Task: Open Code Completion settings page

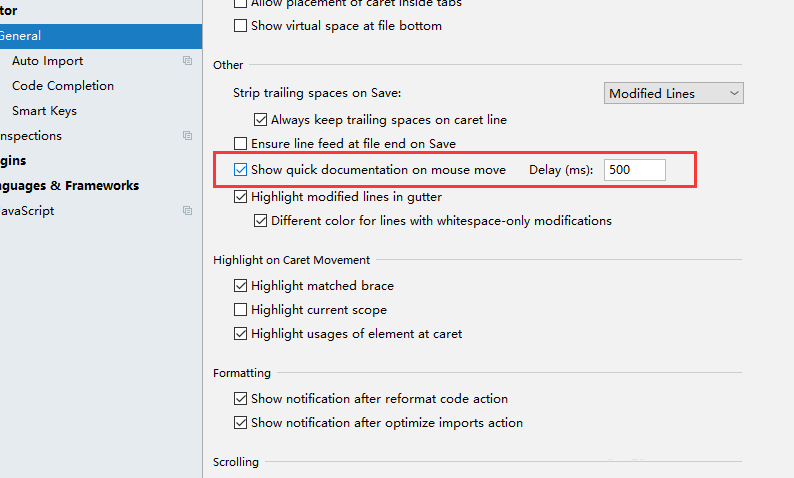Action: [x=63, y=86]
